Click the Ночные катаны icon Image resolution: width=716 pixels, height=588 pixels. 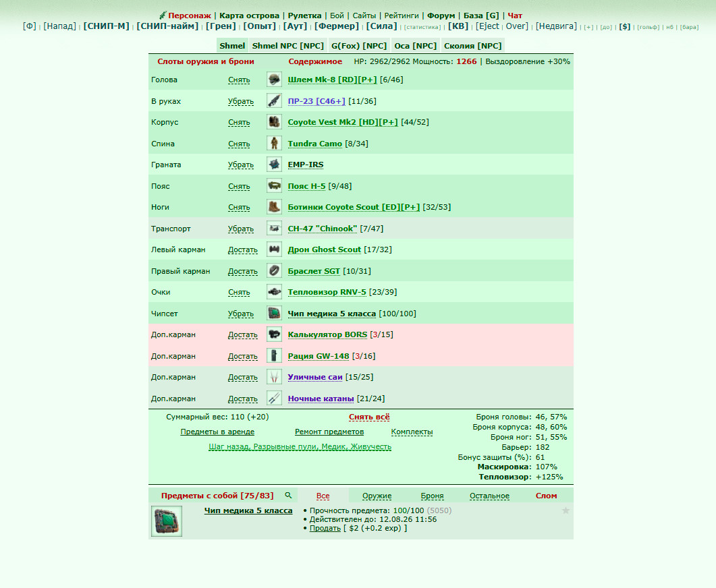point(274,399)
